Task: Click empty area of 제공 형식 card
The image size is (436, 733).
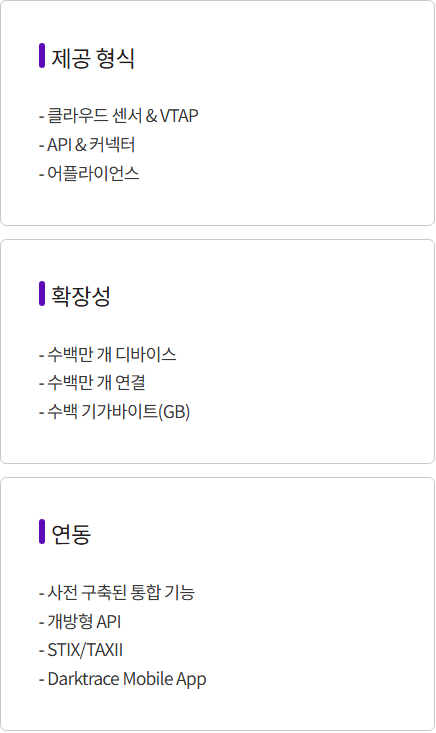Action: pos(318,140)
